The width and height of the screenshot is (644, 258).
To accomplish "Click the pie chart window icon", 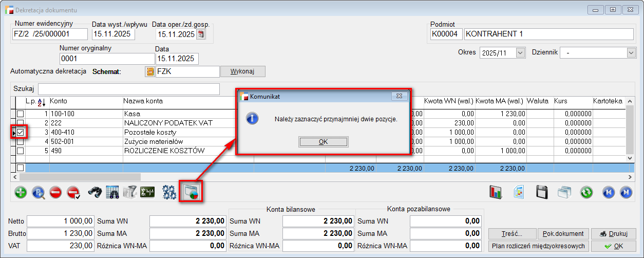I will [x=191, y=192].
